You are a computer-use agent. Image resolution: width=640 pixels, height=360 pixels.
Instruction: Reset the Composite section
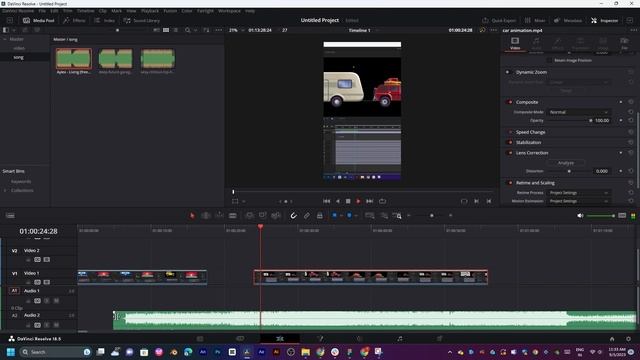(631, 102)
